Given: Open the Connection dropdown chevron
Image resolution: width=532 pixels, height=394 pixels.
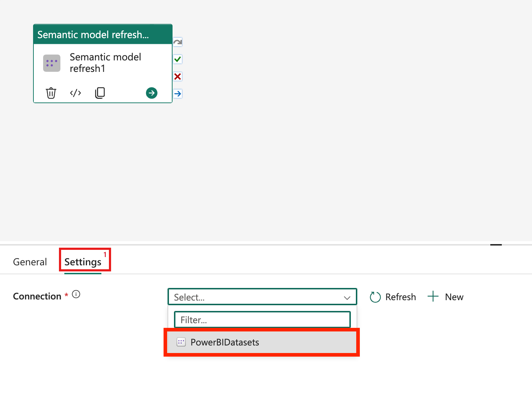Looking at the screenshot, I should tap(347, 297).
